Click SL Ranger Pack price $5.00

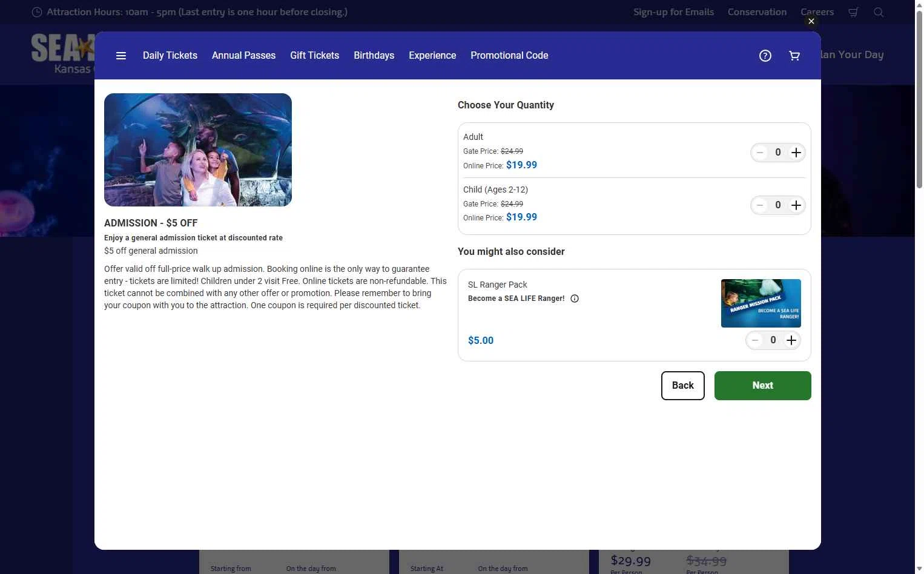pos(481,340)
